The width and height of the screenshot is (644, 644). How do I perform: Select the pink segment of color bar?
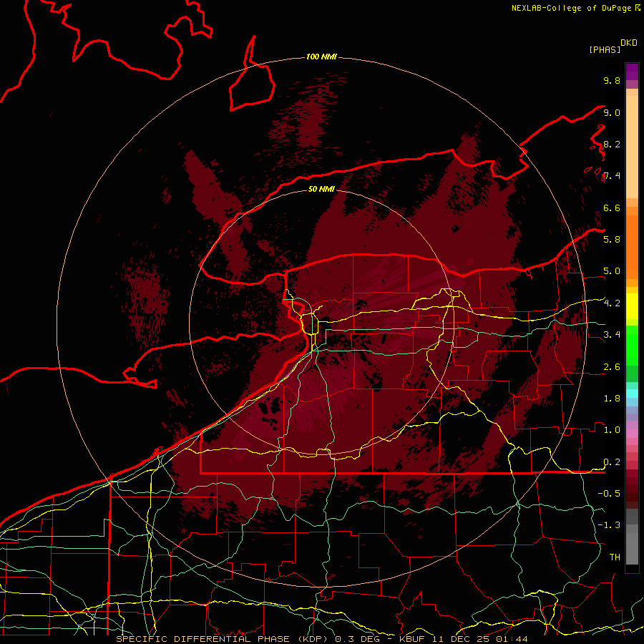pyautogui.click(x=632, y=434)
